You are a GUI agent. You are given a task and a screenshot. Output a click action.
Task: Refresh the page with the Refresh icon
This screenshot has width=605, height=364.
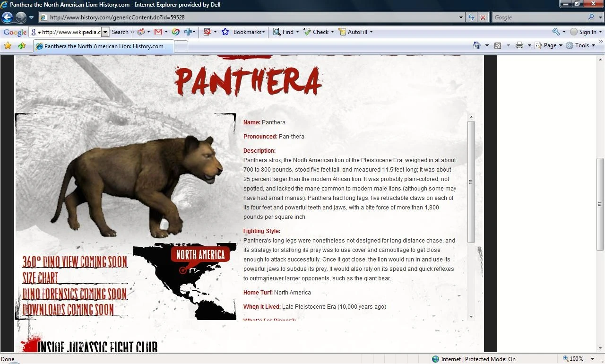point(471,17)
